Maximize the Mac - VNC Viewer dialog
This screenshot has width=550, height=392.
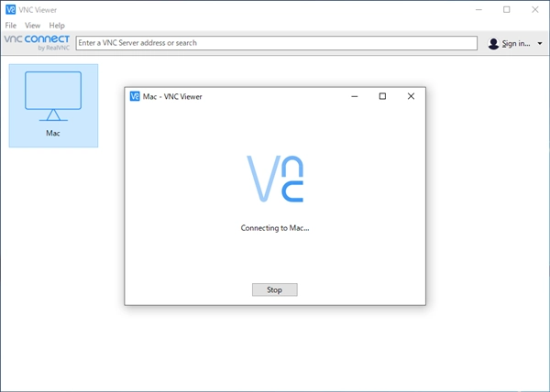click(x=382, y=96)
